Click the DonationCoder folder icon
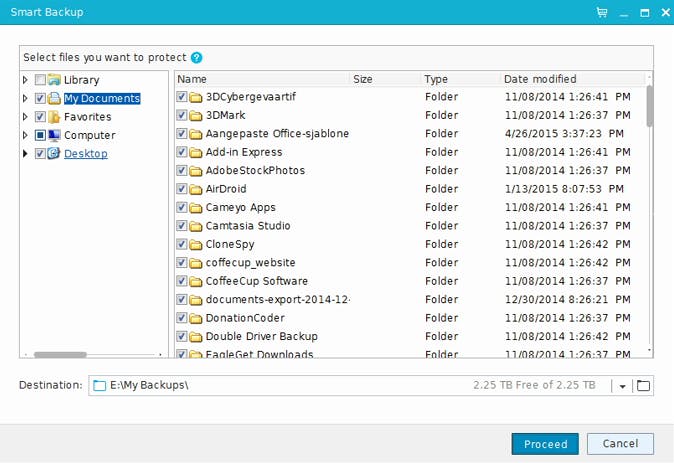The image size is (674, 463). pyautogui.click(x=196, y=319)
